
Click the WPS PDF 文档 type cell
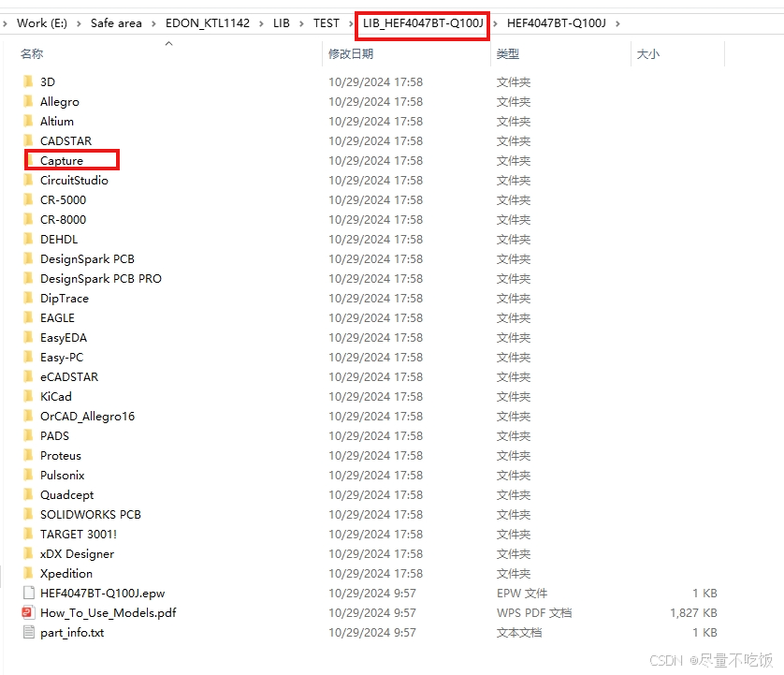tap(534, 613)
